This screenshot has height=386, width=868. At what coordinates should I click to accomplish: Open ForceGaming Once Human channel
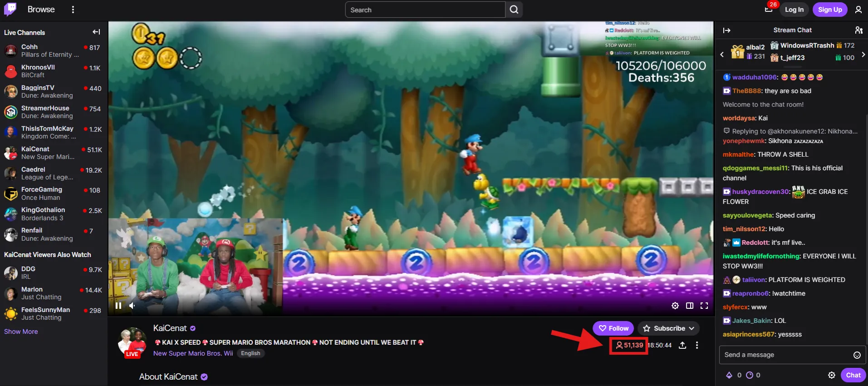click(54, 193)
